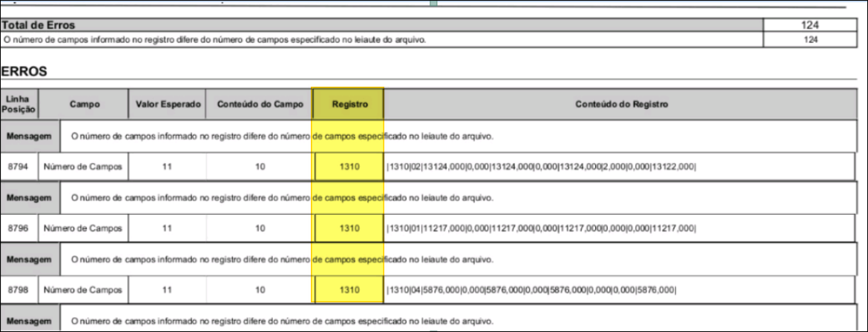Image resolution: width=868 pixels, height=332 pixels.
Task: Click the first Mensagem label cell
Action: point(30,136)
